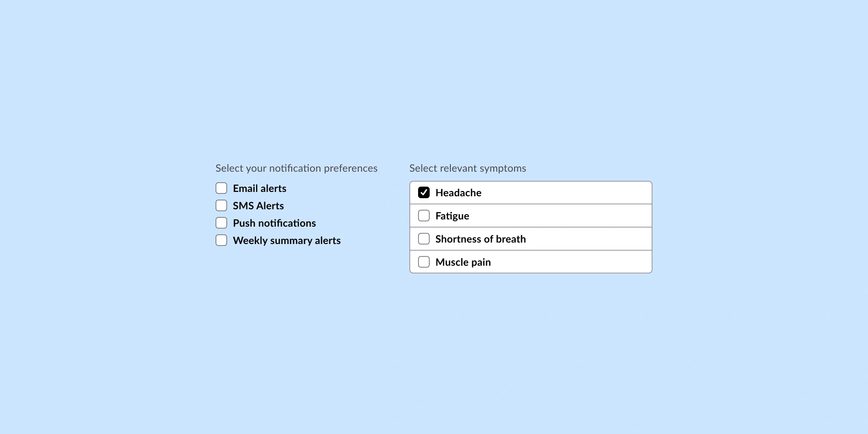Click the Headache row in the symptoms list
The image size is (868, 434).
click(530, 192)
